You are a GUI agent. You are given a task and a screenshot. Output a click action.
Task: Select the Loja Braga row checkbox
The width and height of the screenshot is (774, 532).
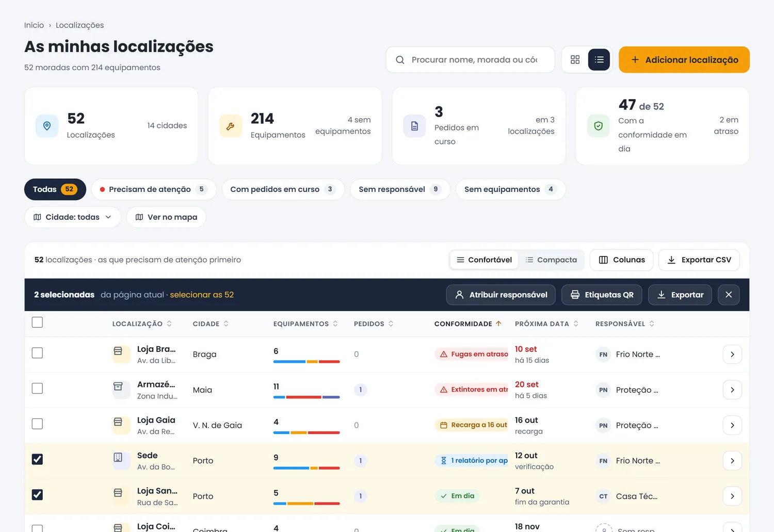pos(37,353)
